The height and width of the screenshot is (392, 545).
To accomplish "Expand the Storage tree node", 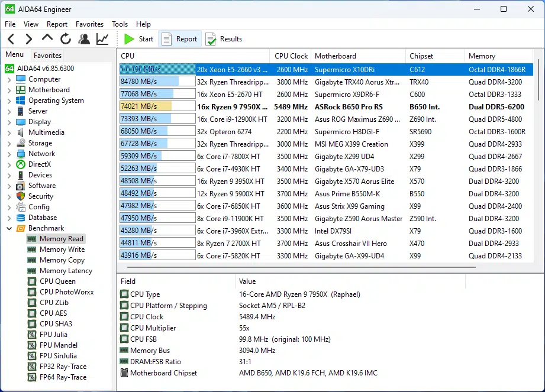I will tap(9, 144).
